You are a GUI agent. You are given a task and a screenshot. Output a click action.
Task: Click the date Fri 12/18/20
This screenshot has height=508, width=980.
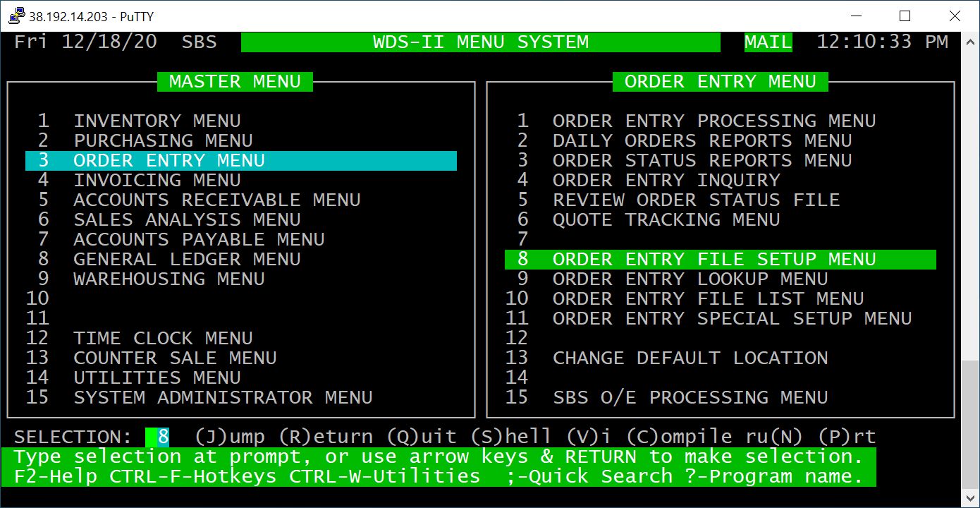click(x=85, y=42)
